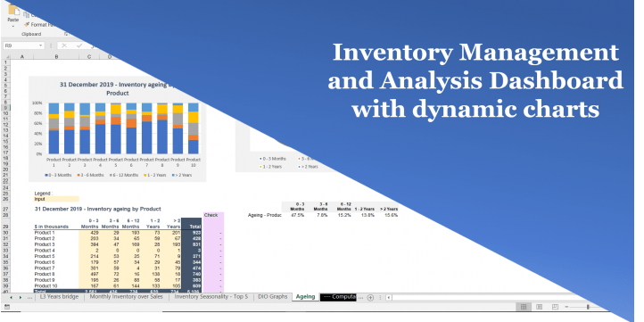Expand the Name Box dropdown
Screen dimensions: 644x322
click(x=41, y=45)
